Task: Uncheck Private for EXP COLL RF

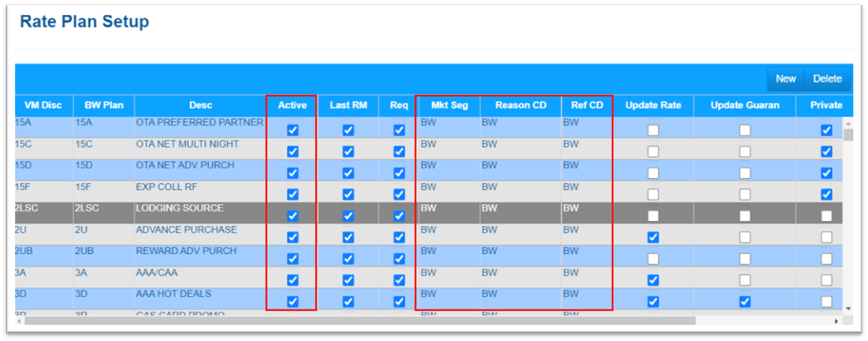Action: pyautogui.click(x=826, y=195)
